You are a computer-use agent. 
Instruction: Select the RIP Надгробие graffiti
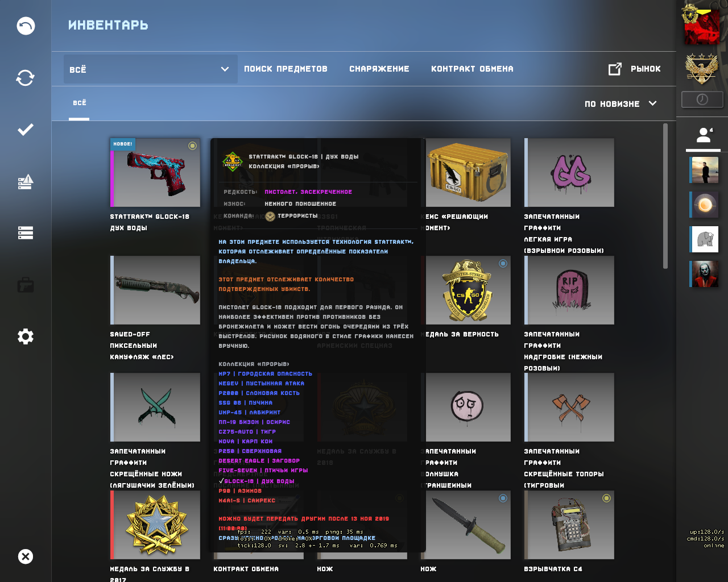click(569, 290)
